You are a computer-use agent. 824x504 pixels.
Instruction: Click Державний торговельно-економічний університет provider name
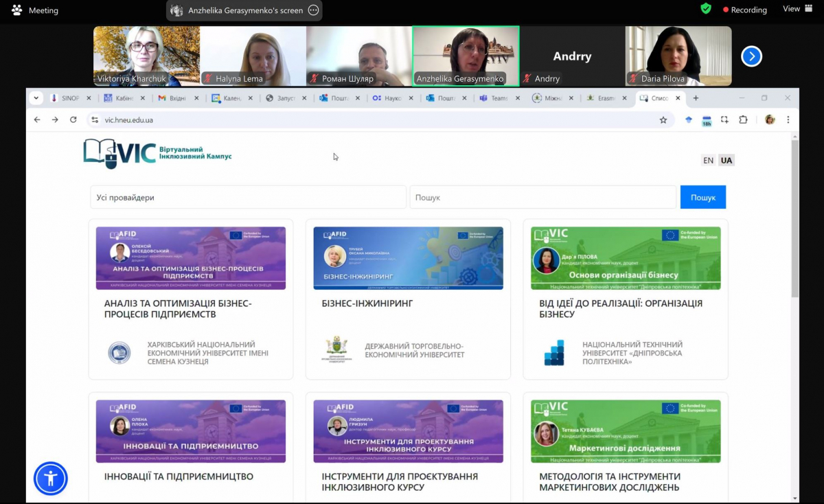coord(415,350)
